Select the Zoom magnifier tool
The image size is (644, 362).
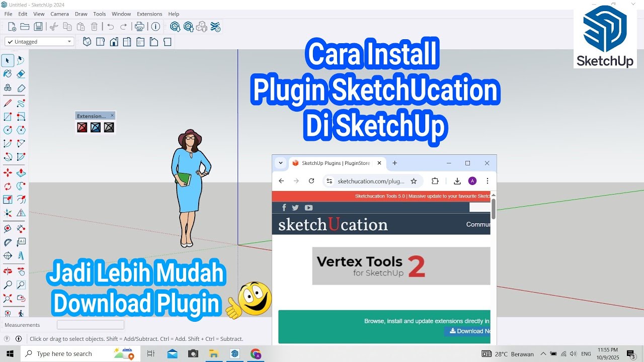8,285
